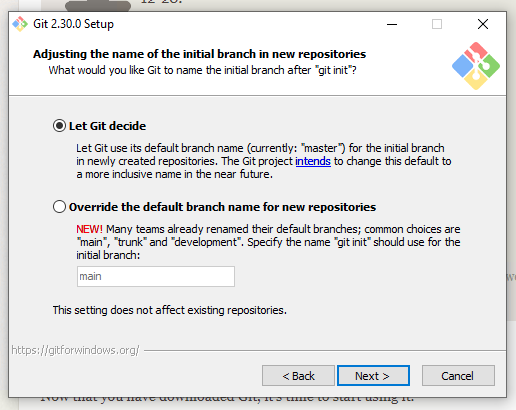Open the "intends" hyperlink

pyautogui.click(x=313, y=161)
